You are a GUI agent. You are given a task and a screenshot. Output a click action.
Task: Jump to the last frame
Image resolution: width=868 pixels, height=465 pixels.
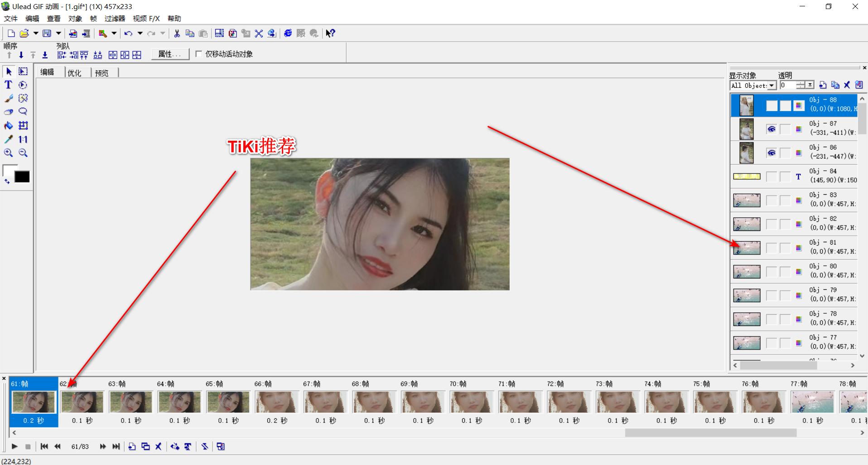116,446
